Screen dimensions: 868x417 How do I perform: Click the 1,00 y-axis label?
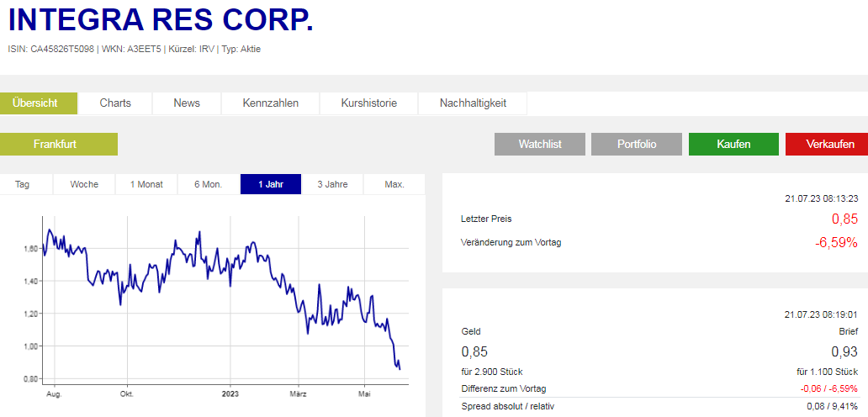tap(29, 346)
